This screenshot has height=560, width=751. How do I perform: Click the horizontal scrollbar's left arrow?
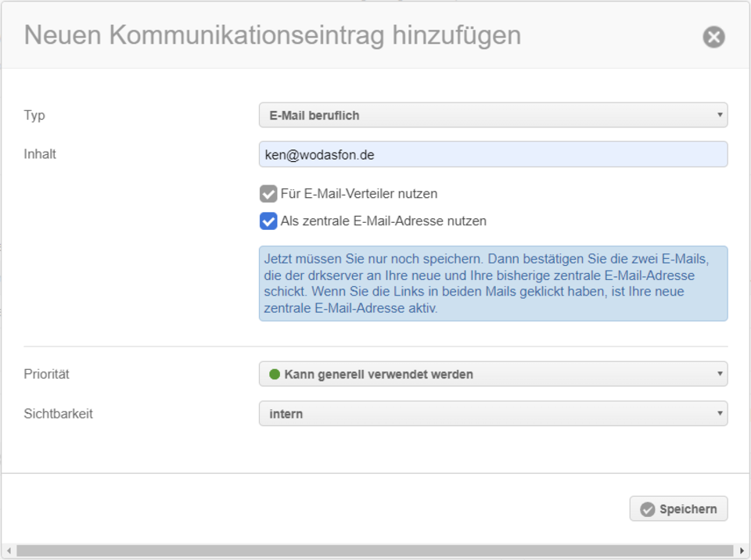pos(9,551)
